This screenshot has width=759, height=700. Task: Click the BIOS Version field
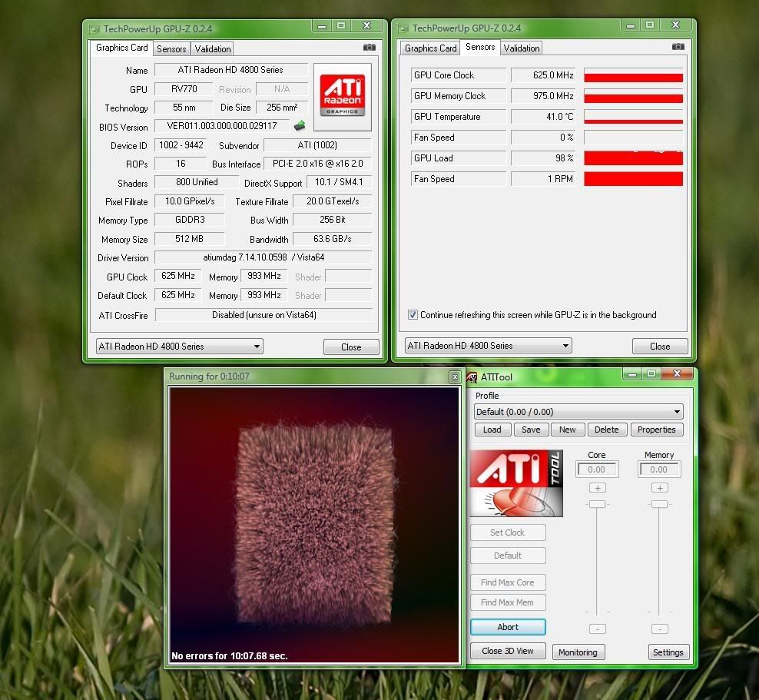[222, 126]
